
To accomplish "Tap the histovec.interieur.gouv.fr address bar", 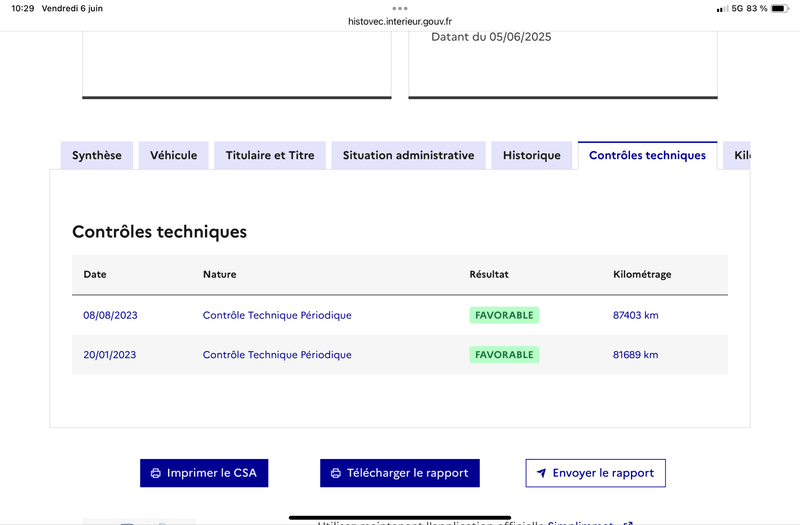I will coord(400,21).
